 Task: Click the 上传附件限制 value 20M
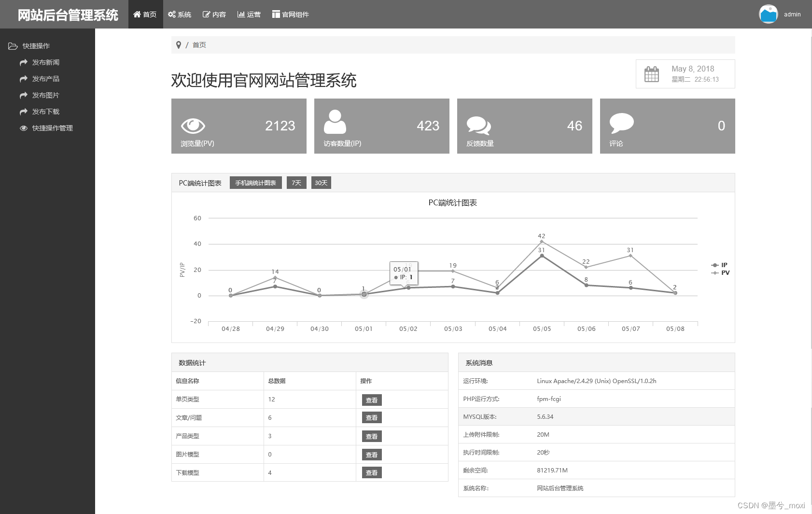point(543,434)
